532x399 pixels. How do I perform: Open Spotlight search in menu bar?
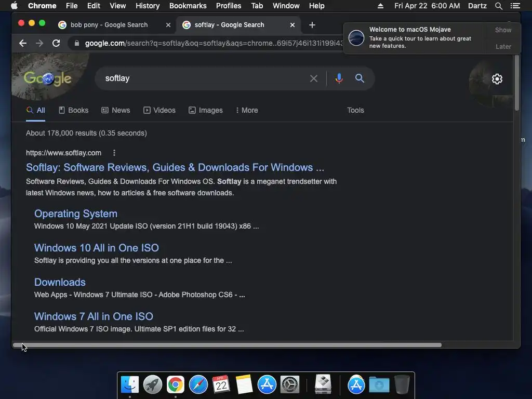point(498,6)
